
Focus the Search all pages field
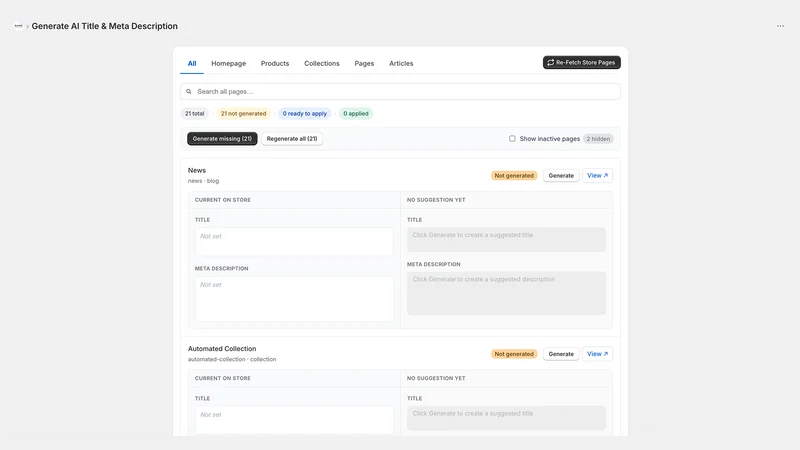[400, 92]
